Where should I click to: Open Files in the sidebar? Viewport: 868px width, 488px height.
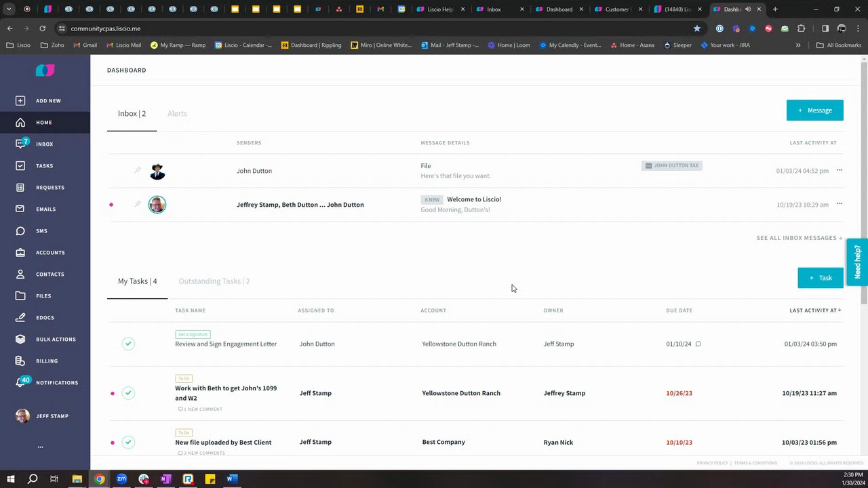(45, 296)
